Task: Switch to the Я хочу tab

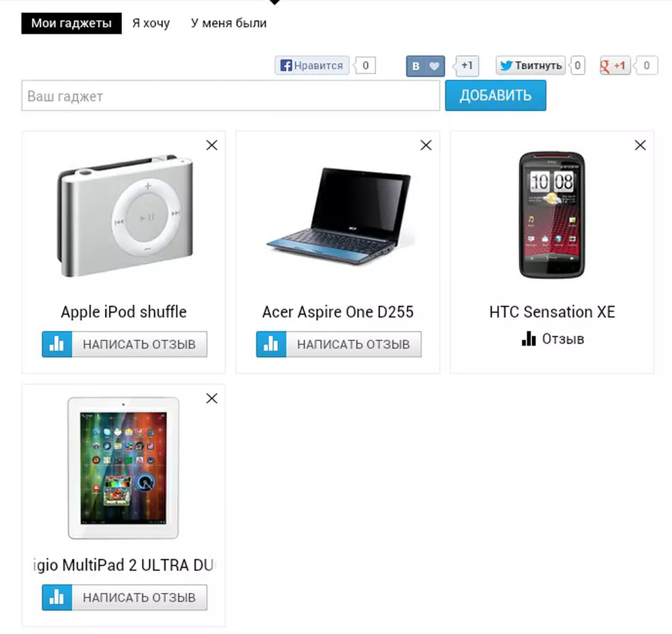Action: tap(151, 23)
